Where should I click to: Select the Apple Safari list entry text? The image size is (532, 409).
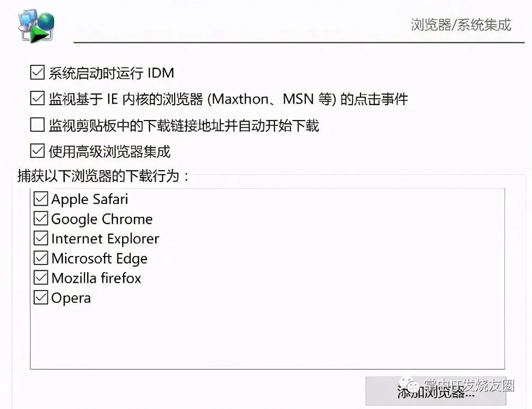90,200
